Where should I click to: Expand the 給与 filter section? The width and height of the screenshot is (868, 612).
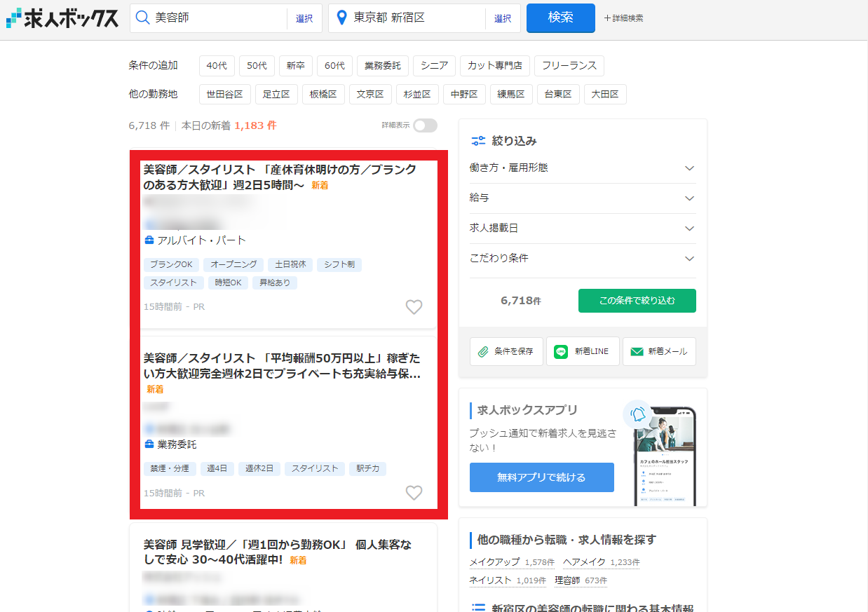pyautogui.click(x=583, y=198)
